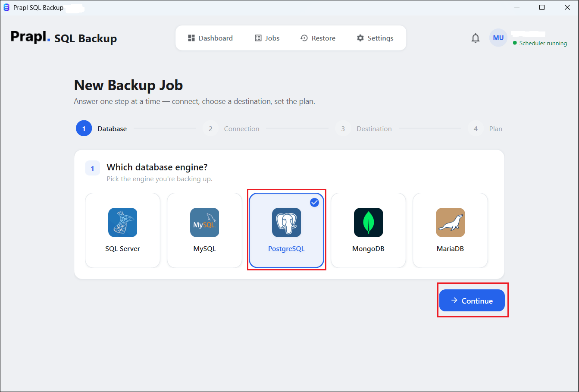Click the PostgreSQL selected checkmark badge
Screen dimensions: 579x392
coord(315,202)
